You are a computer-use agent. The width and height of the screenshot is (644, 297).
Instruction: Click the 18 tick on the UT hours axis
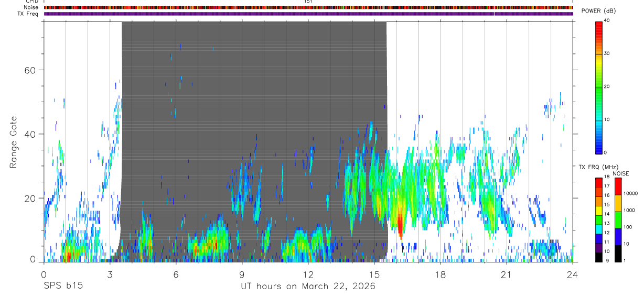[441, 274]
